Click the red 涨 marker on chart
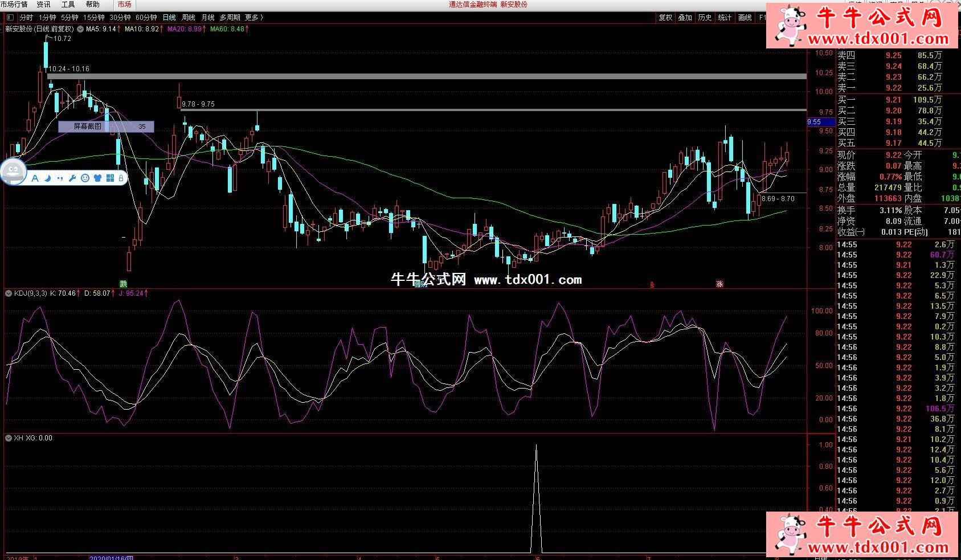The width and height of the screenshot is (961, 560). [x=719, y=284]
